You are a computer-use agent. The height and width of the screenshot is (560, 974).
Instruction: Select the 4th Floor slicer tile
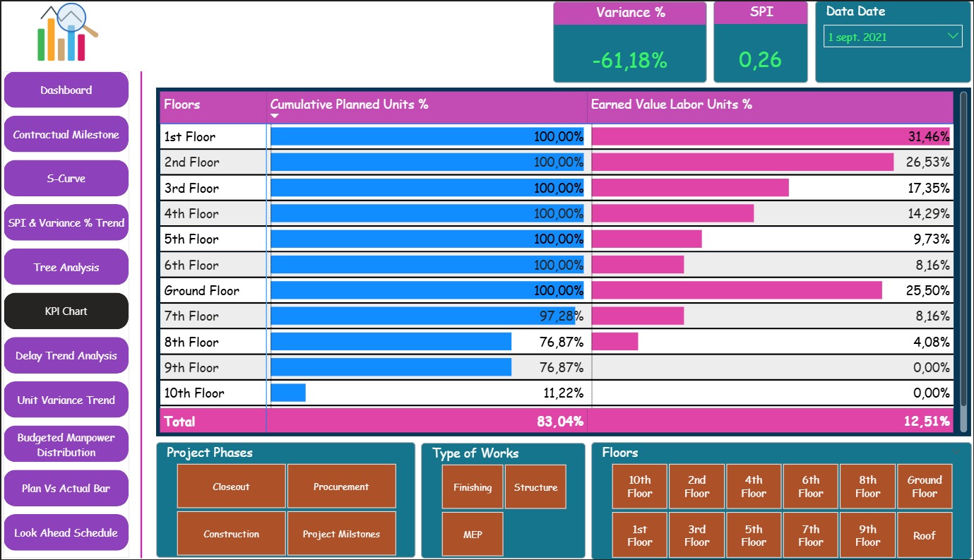754,487
